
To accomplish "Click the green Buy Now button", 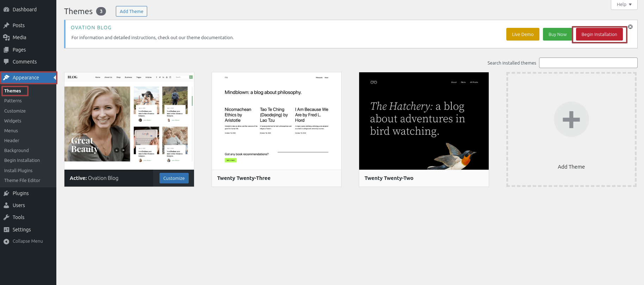I will (557, 34).
